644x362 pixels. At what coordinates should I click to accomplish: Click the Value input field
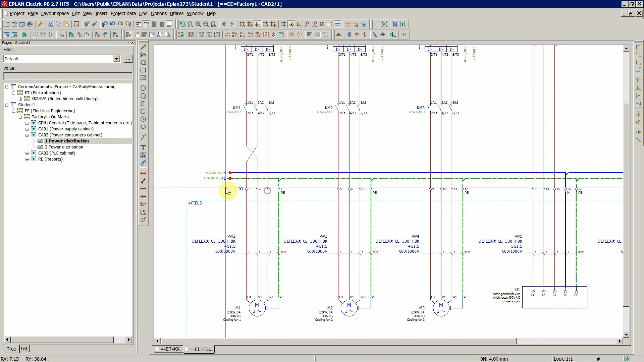point(67,76)
